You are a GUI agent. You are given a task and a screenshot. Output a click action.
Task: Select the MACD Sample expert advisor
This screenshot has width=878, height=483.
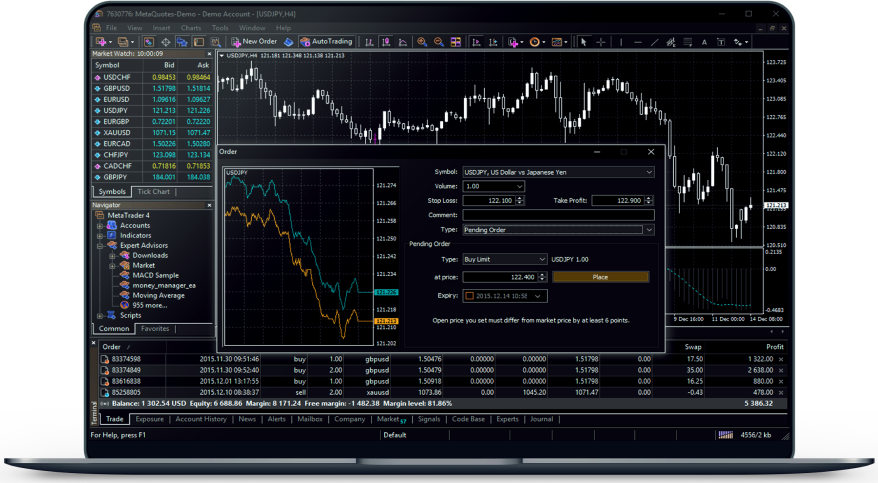point(155,275)
